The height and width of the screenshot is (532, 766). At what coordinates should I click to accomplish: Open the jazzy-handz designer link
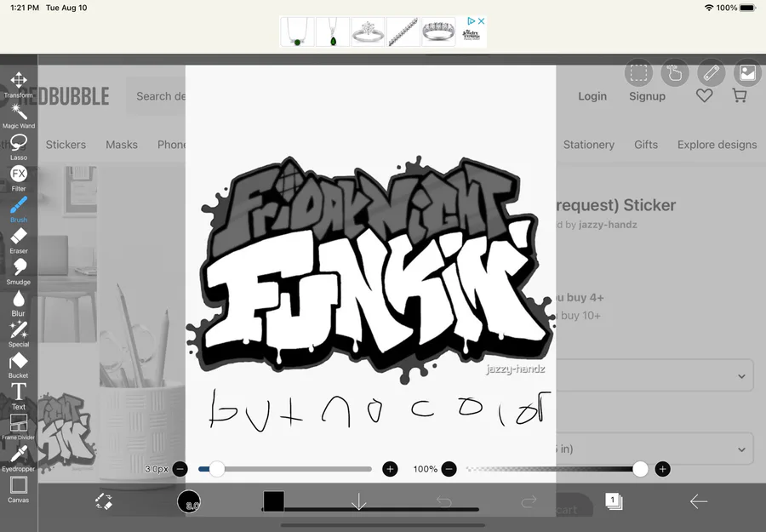pyautogui.click(x=608, y=225)
